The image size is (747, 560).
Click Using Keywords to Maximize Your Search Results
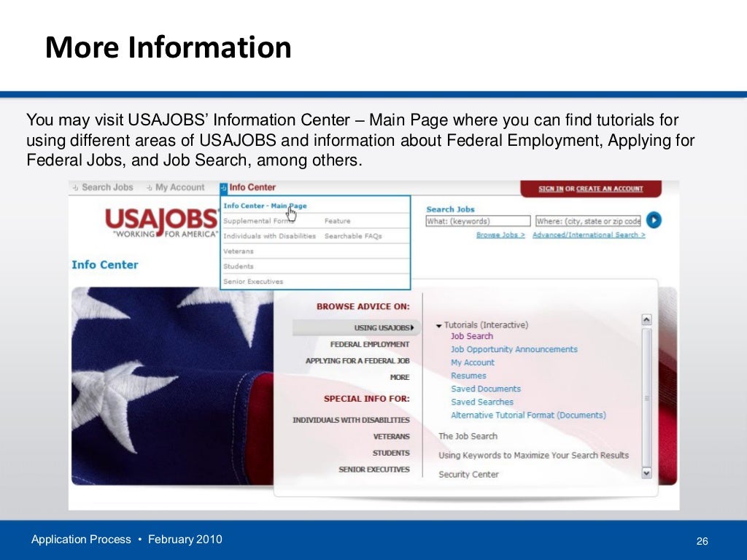click(533, 455)
